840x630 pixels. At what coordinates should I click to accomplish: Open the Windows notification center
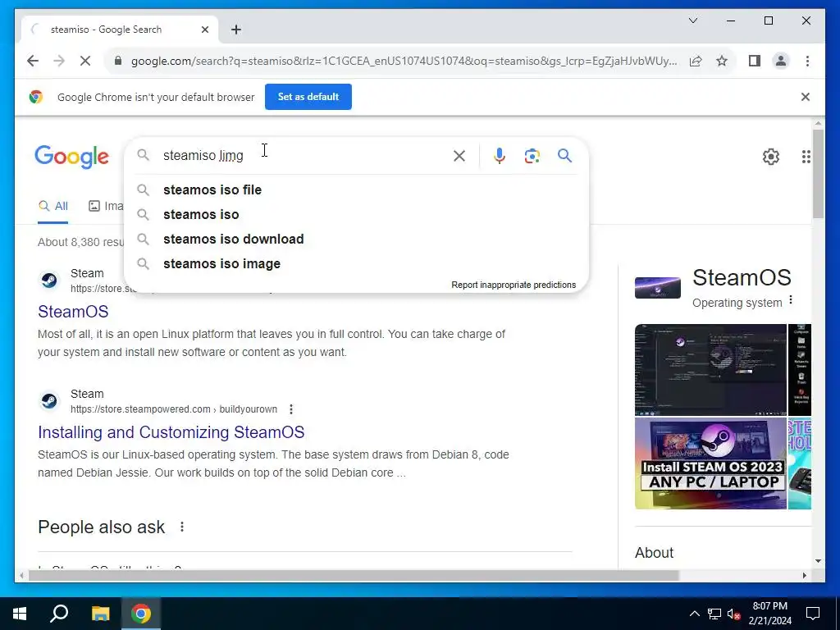tap(813, 614)
